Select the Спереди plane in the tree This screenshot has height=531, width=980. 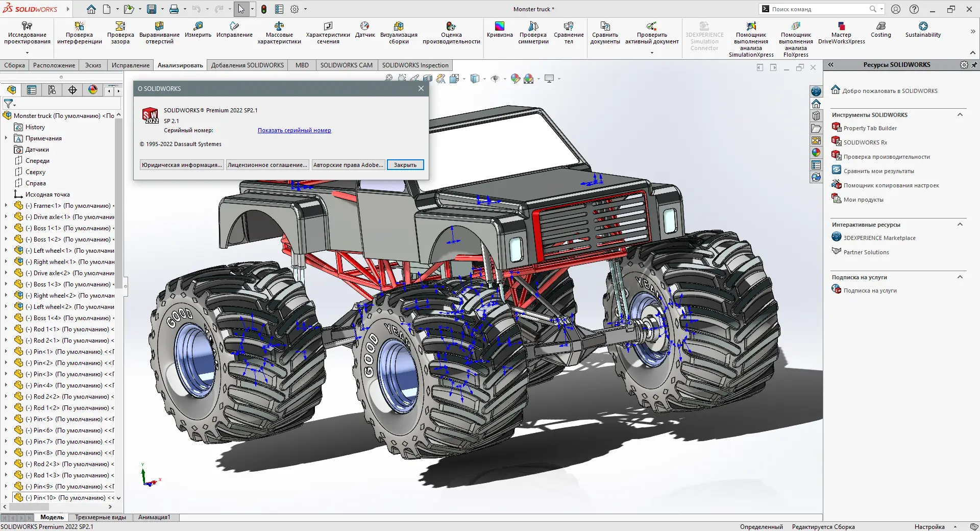(37, 161)
